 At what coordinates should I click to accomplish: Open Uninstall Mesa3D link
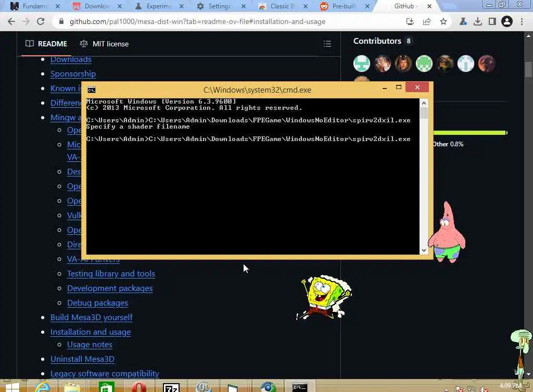click(x=82, y=359)
